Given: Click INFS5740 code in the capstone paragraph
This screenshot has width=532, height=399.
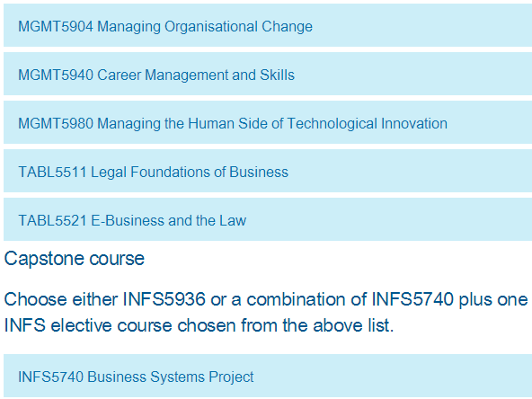Looking at the screenshot, I should coord(412,299).
